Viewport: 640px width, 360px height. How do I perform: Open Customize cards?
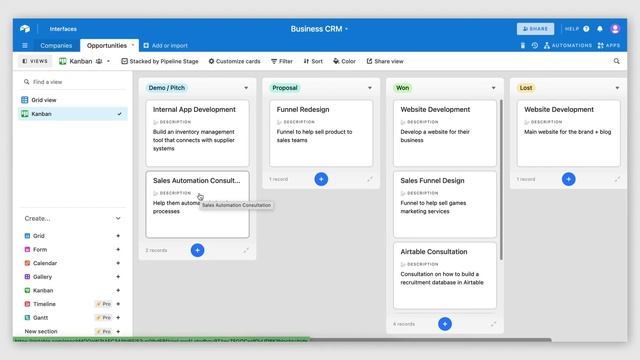[234, 61]
